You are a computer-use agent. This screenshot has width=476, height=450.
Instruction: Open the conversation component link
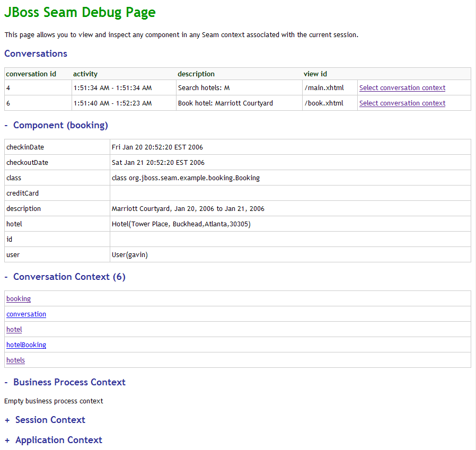(x=26, y=314)
